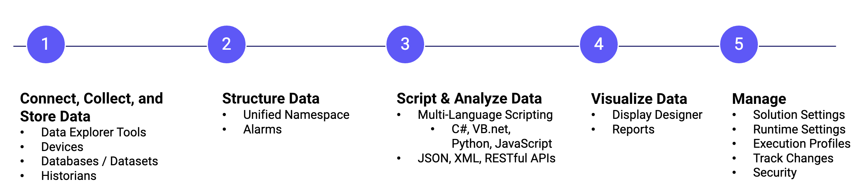Image resolution: width=868 pixels, height=196 pixels.
Task: Open the Security bullet item
Action: (775, 173)
